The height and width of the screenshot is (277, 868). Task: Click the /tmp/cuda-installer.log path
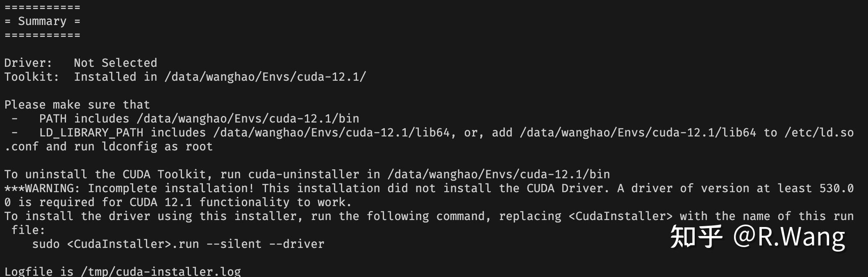click(161, 272)
